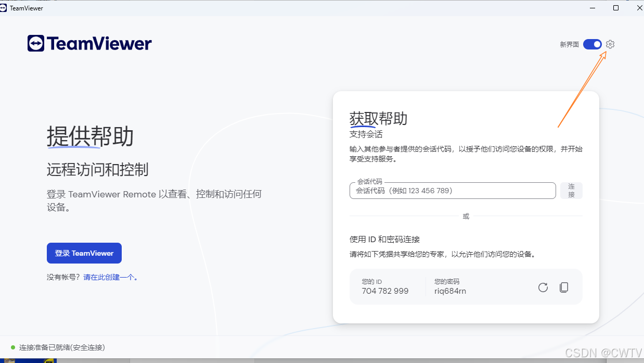Click the 支持会话 label
The height and width of the screenshot is (363, 644).
(366, 134)
